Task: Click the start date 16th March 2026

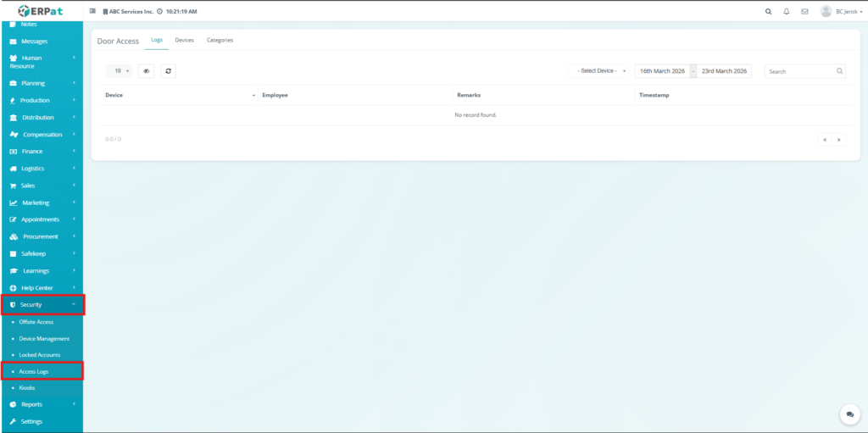Action: [662, 71]
